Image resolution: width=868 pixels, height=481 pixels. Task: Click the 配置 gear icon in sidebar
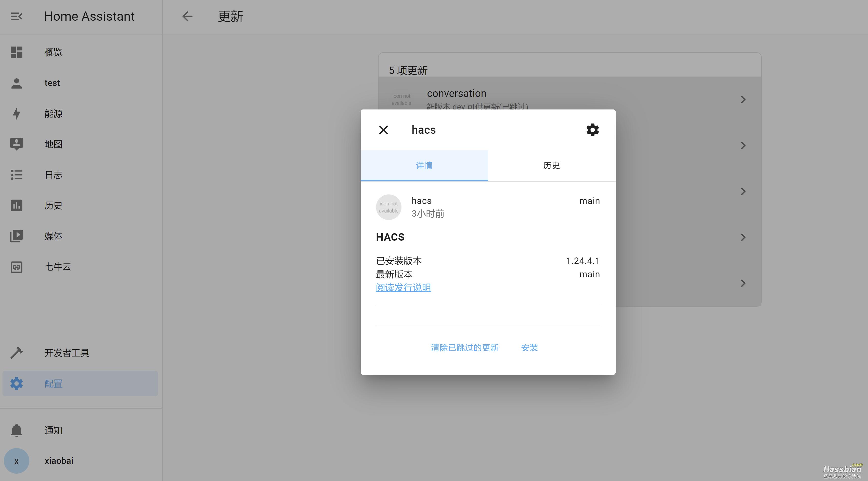[x=16, y=384]
